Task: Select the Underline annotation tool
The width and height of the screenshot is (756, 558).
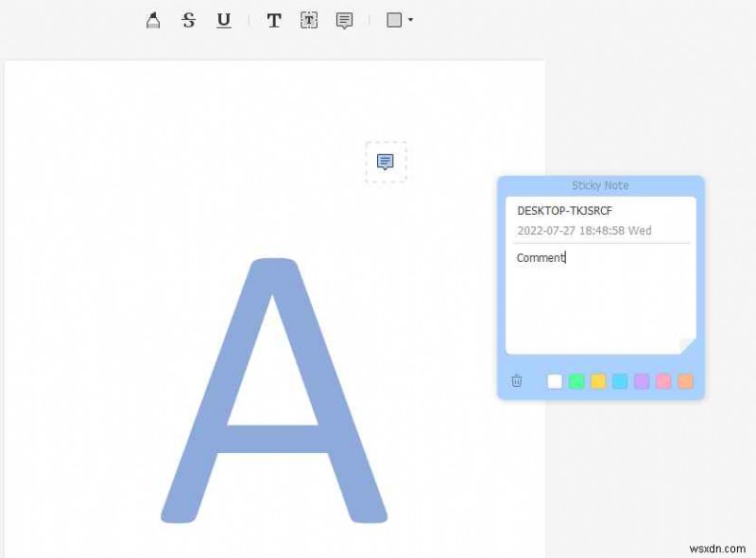Action: point(223,19)
